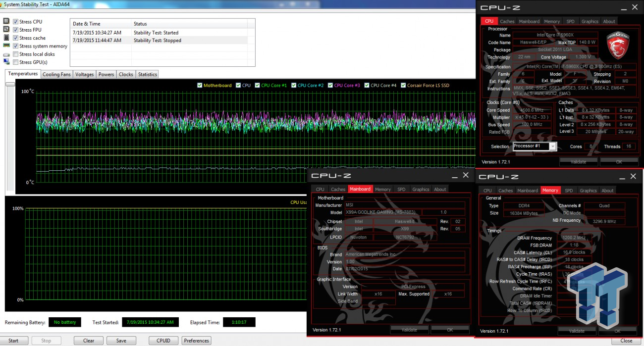
Task: Open Graphics tab in CPU-Z processor window
Action: pos(590,21)
